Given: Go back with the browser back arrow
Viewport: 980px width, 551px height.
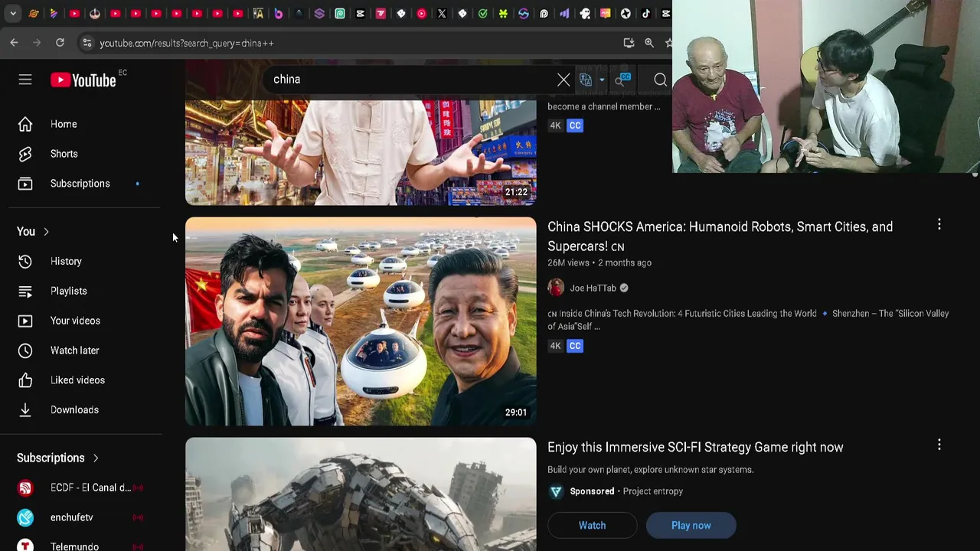Looking at the screenshot, I should pos(15,43).
